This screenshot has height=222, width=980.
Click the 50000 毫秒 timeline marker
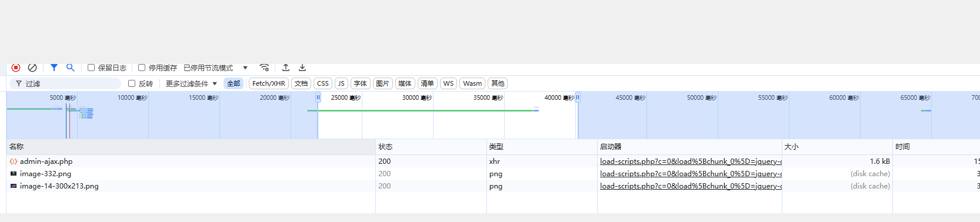pos(702,97)
